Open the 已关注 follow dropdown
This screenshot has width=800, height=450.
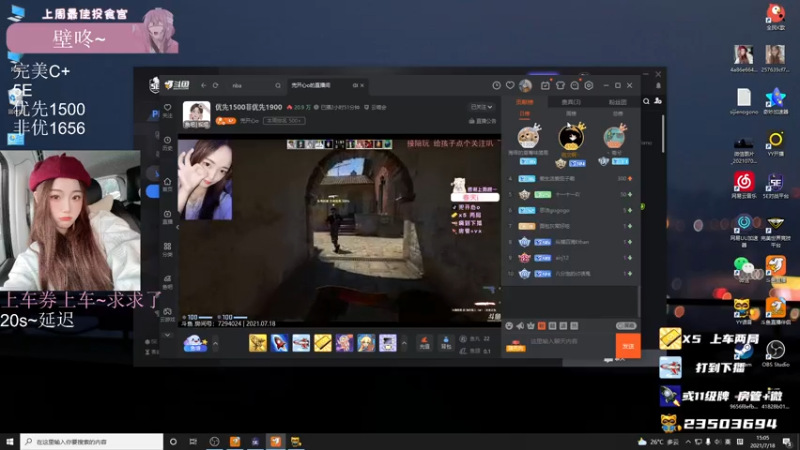(x=481, y=107)
